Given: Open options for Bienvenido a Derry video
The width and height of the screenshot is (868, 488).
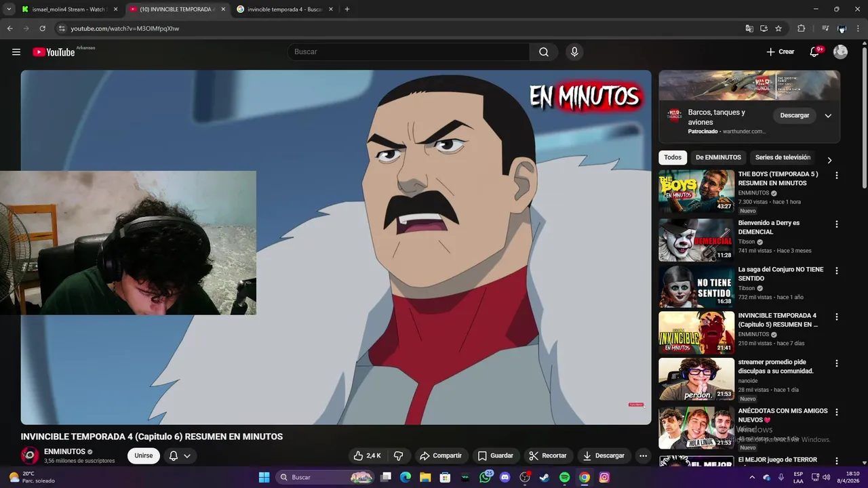Looking at the screenshot, I should (x=836, y=224).
